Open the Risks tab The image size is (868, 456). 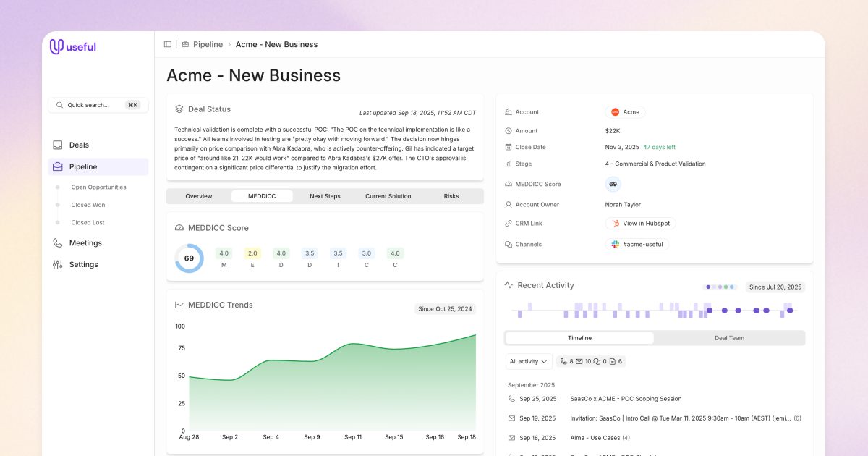click(451, 196)
